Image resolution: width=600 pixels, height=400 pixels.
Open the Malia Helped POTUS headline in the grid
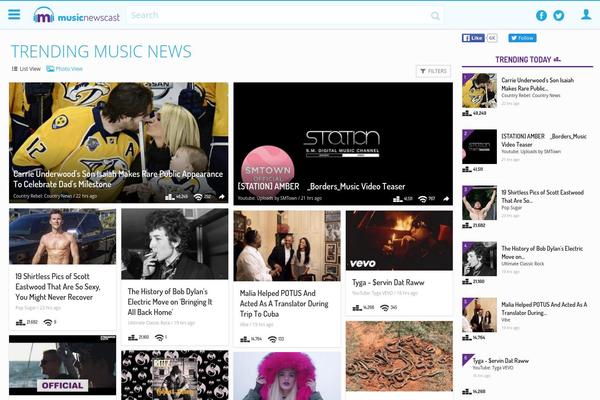tap(284, 304)
